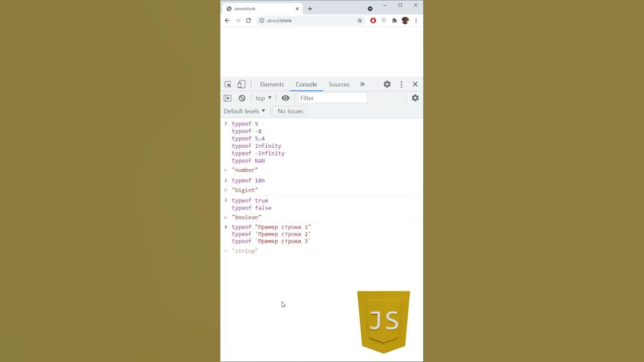Image resolution: width=644 pixels, height=362 pixels.
Task: Click the typeof -Infinity line
Action: pyautogui.click(x=258, y=153)
